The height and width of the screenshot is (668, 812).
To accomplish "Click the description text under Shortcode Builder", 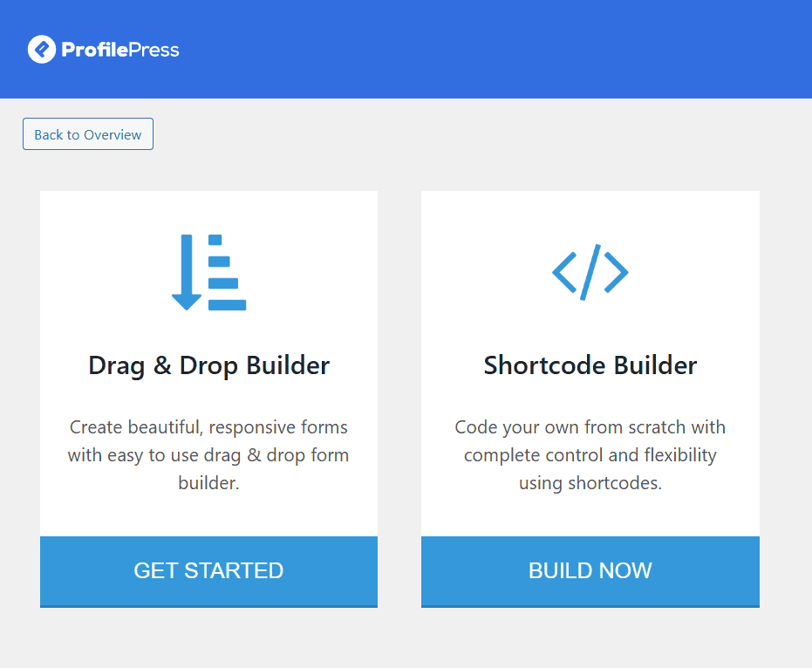I will 590,454.
